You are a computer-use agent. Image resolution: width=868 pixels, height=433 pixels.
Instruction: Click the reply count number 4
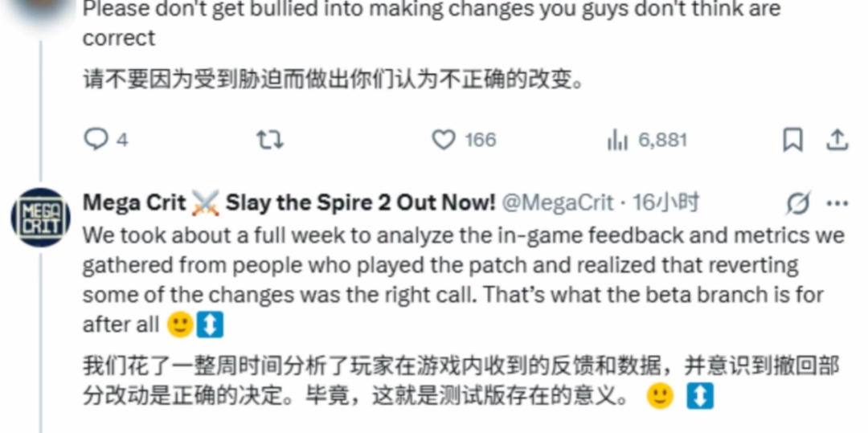(122, 140)
